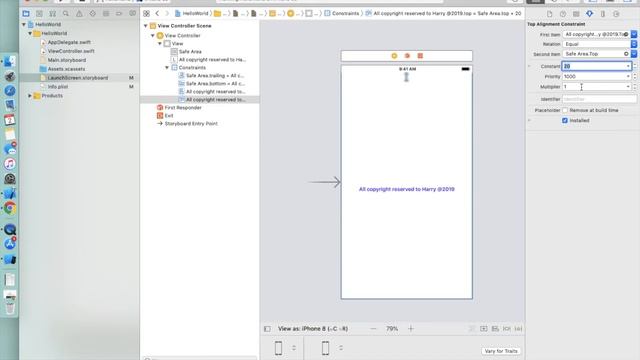Open the Report navigator tab
The image size is (640, 360).
point(133,13)
